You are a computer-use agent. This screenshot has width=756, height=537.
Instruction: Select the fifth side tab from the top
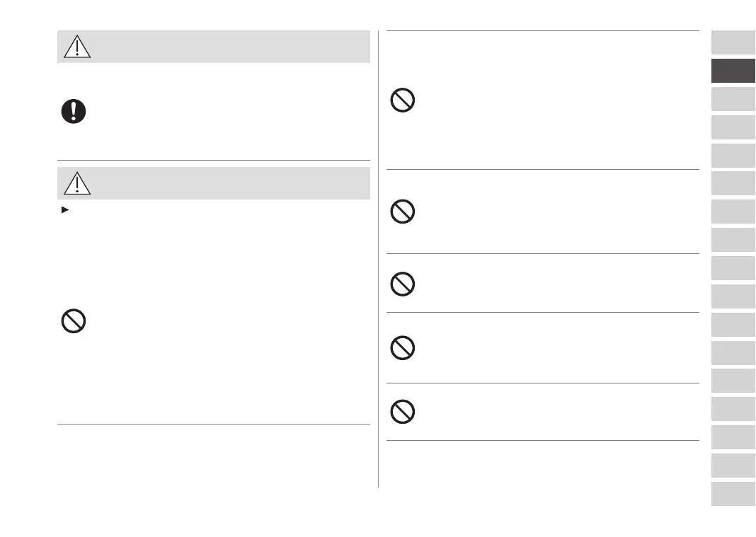(x=733, y=155)
